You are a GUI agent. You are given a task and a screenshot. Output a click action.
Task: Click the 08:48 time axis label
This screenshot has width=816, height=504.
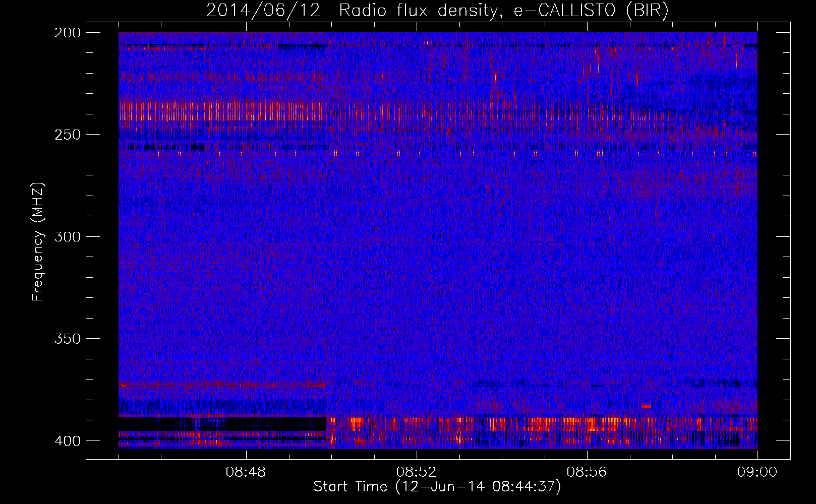coord(246,472)
